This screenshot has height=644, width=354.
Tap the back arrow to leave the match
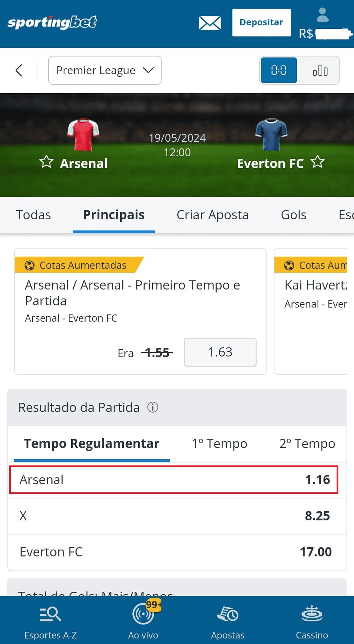[19, 70]
